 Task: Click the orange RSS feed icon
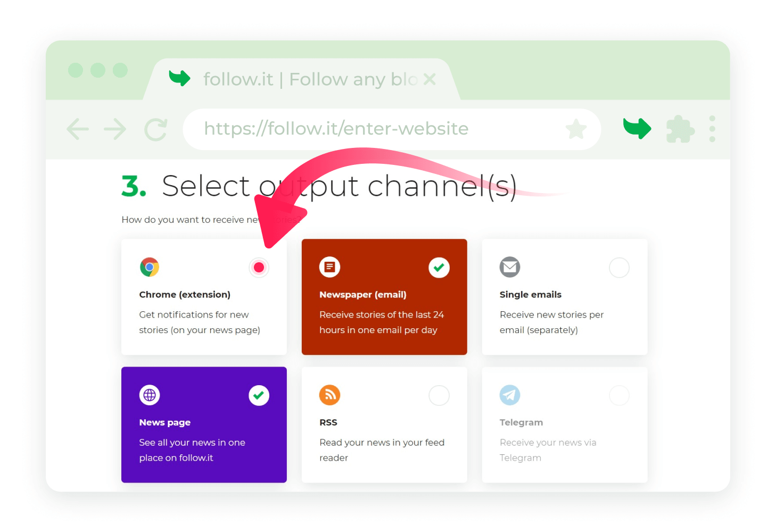coord(329,395)
